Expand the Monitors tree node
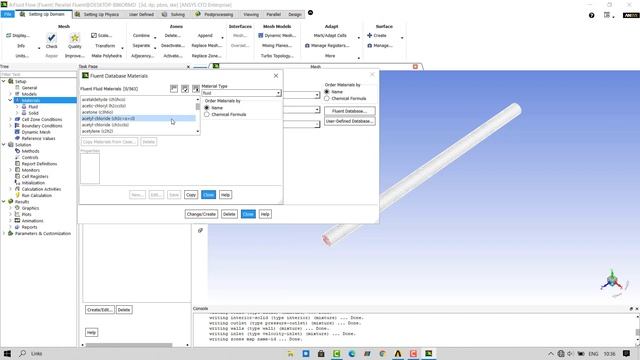Image resolution: width=640 pixels, height=360 pixels. 11,170
